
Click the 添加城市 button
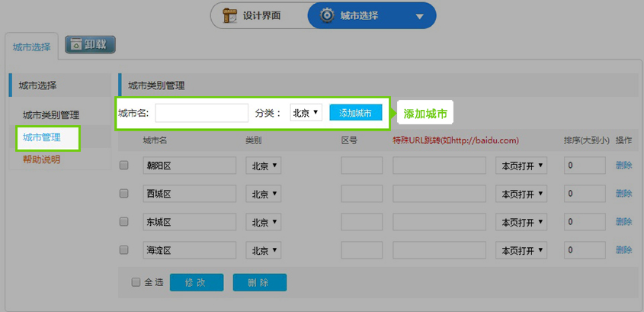click(x=355, y=113)
